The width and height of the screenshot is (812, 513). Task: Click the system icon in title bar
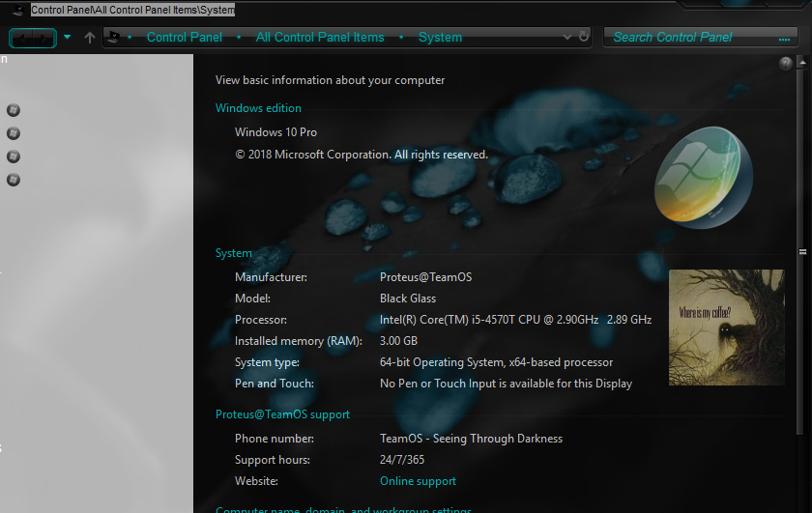coord(18,10)
